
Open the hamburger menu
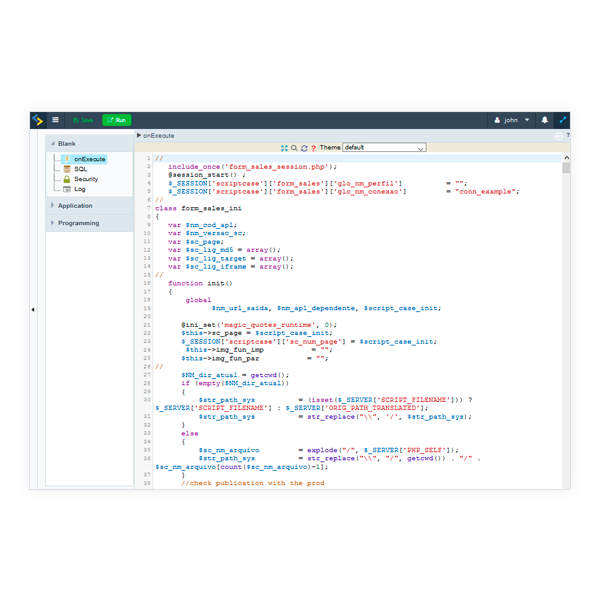coord(56,120)
